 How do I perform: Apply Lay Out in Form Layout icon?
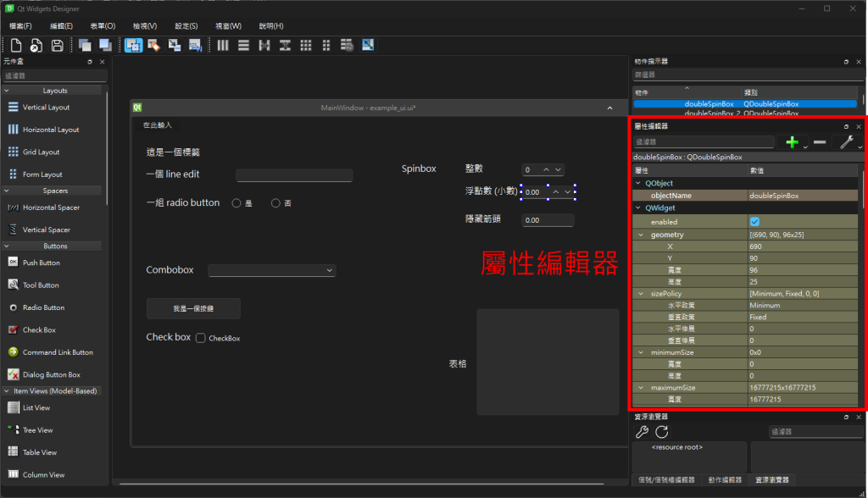coord(326,46)
